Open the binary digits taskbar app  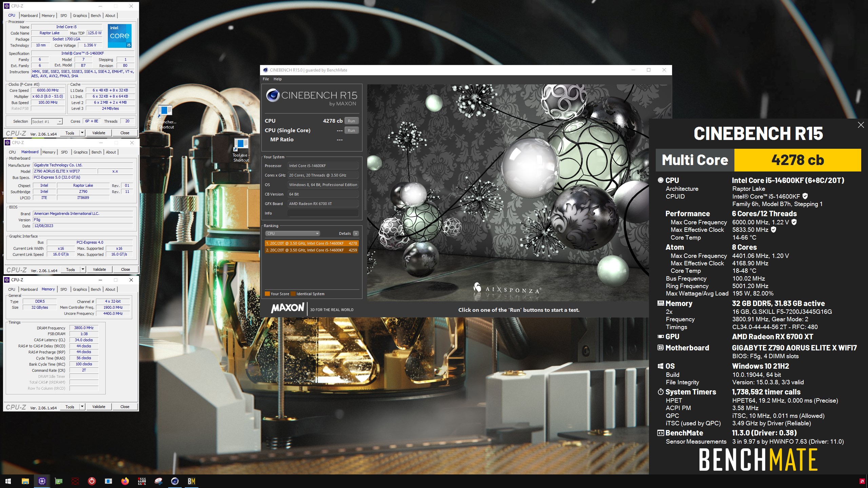pyautogui.click(x=142, y=481)
